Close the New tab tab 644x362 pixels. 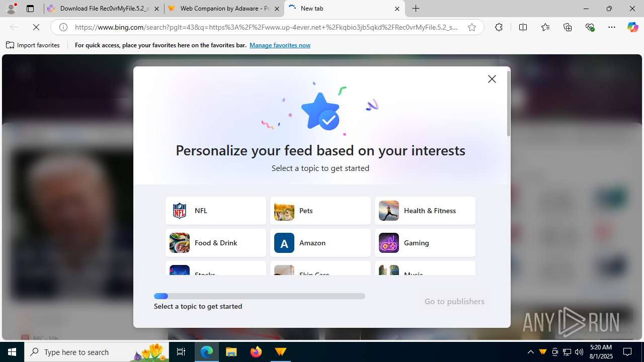pos(397,9)
